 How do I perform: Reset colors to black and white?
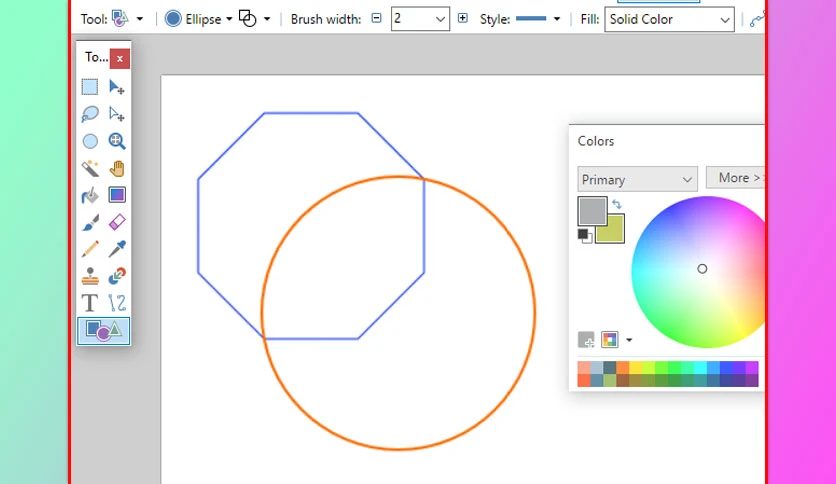point(585,235)
